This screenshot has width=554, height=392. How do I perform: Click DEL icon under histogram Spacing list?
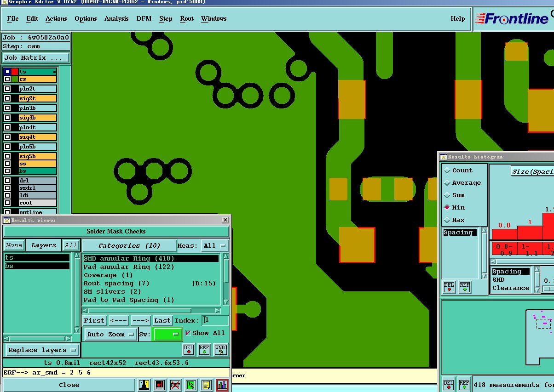coord(449,287)
